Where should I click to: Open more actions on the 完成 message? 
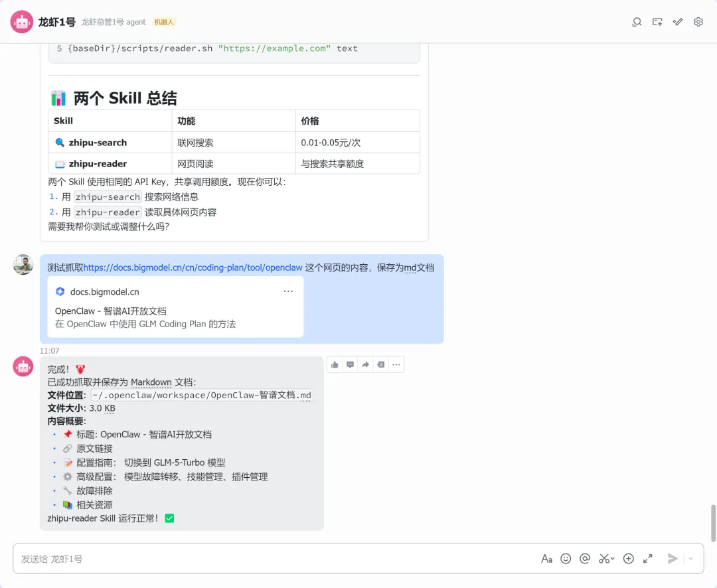[x=396, y=364]
